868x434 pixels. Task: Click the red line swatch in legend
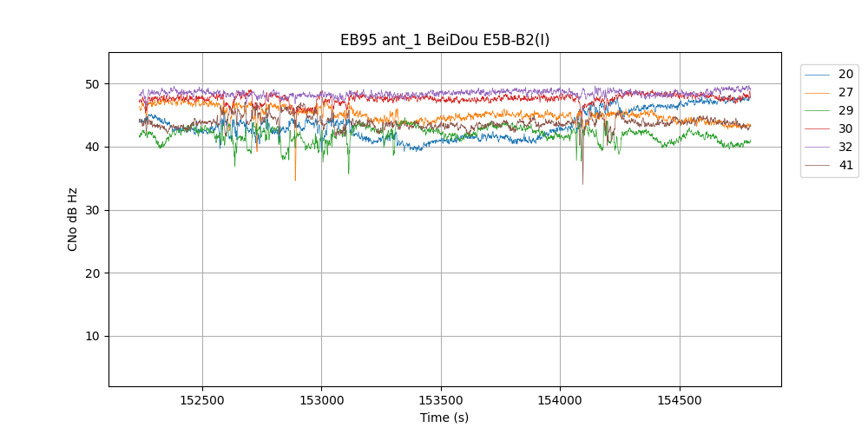tap(818, 129)
